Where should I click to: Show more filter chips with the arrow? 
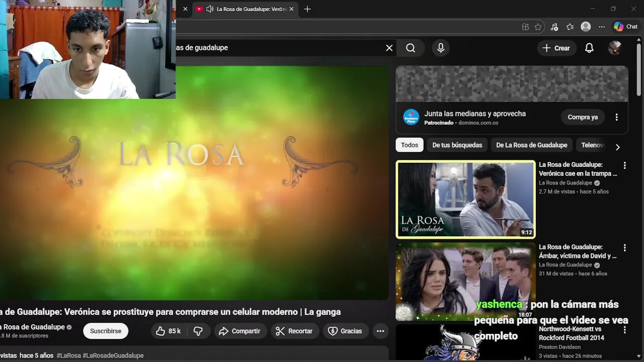click(x=617, y=147)
